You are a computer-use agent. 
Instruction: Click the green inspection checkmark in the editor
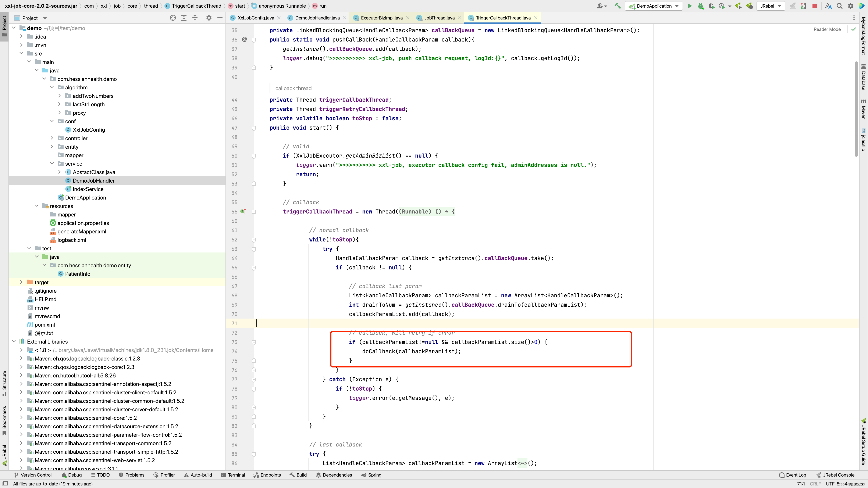pyautogui.click(x=853, y=29)
